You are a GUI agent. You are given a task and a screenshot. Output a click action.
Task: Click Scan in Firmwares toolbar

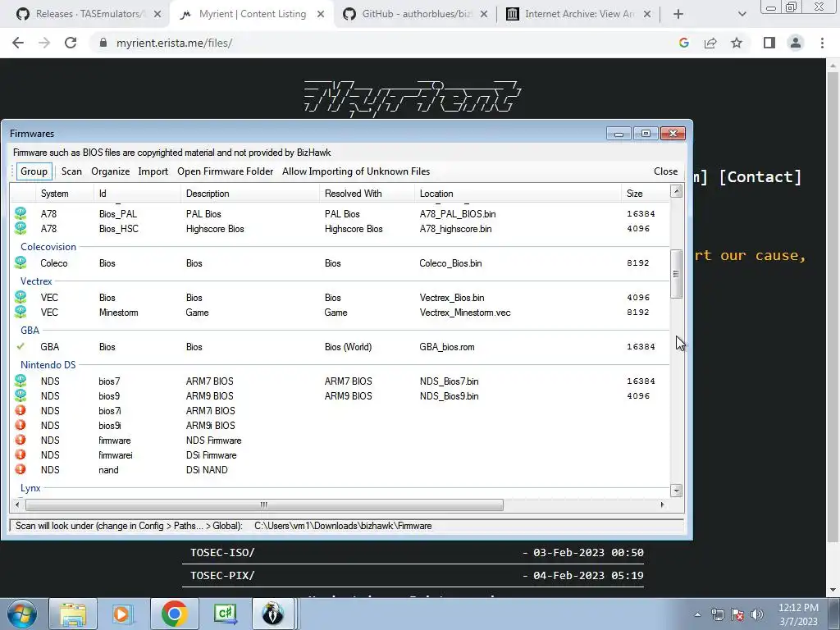click(x=71, y=171)
